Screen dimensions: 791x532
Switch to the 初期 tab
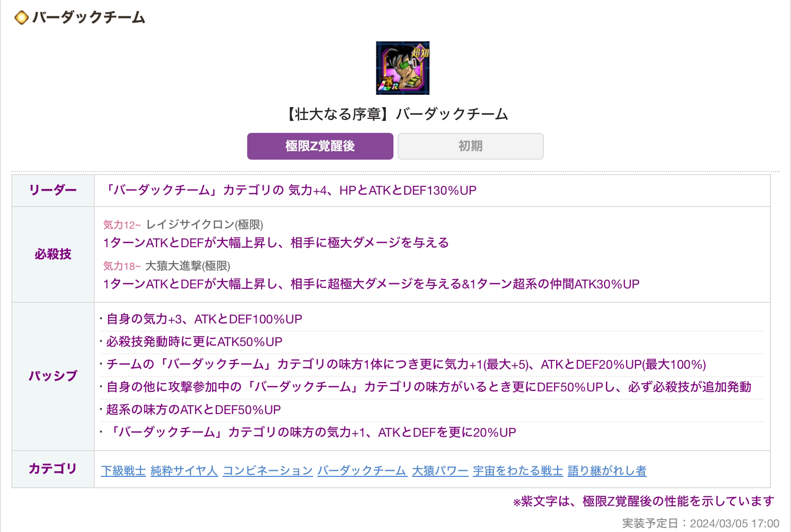click(471, 146)
